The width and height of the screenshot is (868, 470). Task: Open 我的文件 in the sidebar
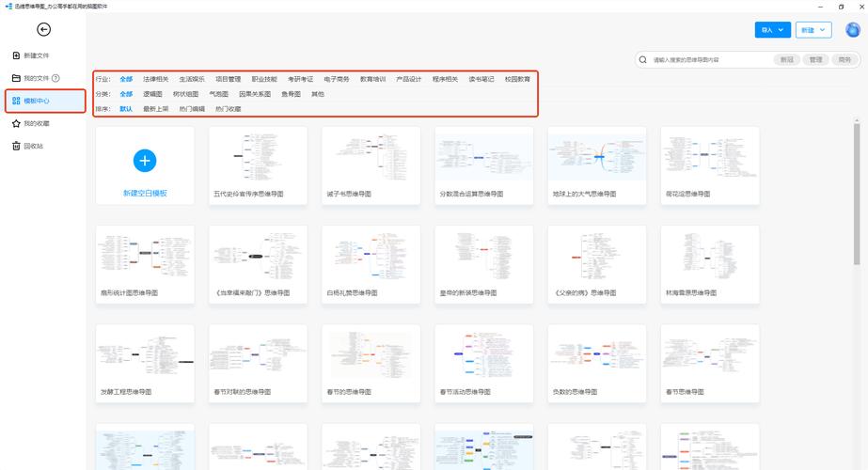[36, 78]
